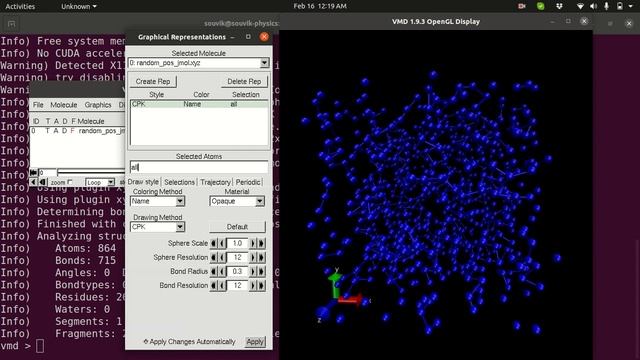This screenshot has width=640, height=360.
Task: Click the Default button
Action: point(237,227)
